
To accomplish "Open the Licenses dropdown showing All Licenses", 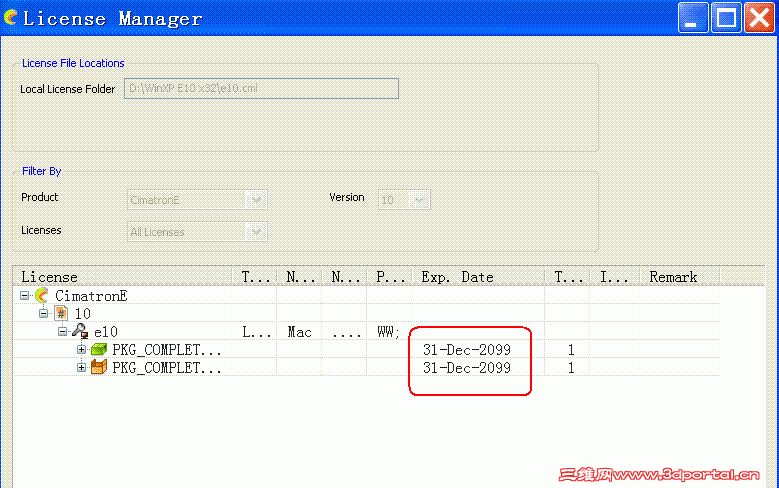I will point(257,232).
